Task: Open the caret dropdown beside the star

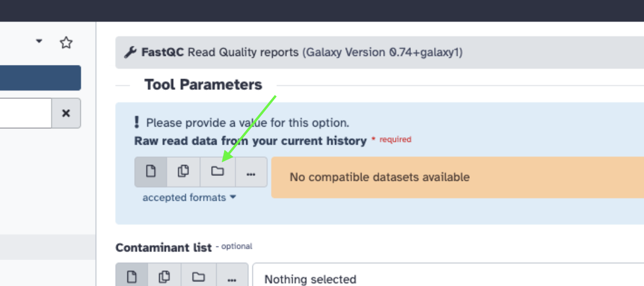Action: 39,41
